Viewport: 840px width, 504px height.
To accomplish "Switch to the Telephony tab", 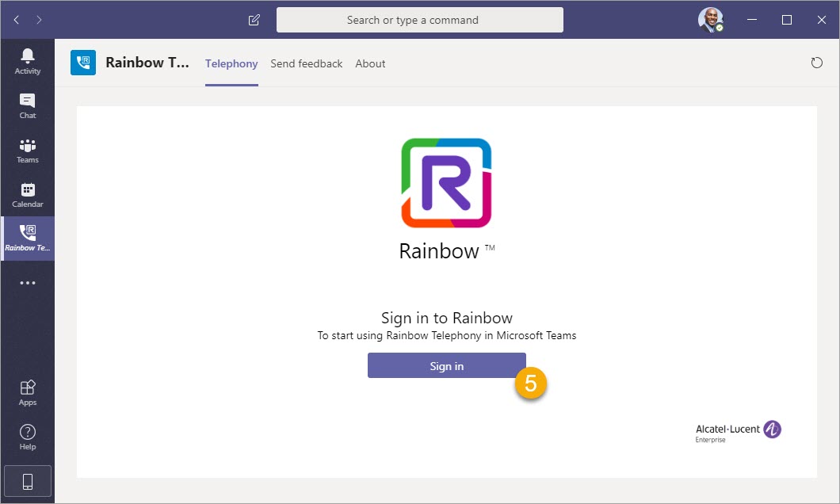I will pyautogui.click(x=231, y=63).
